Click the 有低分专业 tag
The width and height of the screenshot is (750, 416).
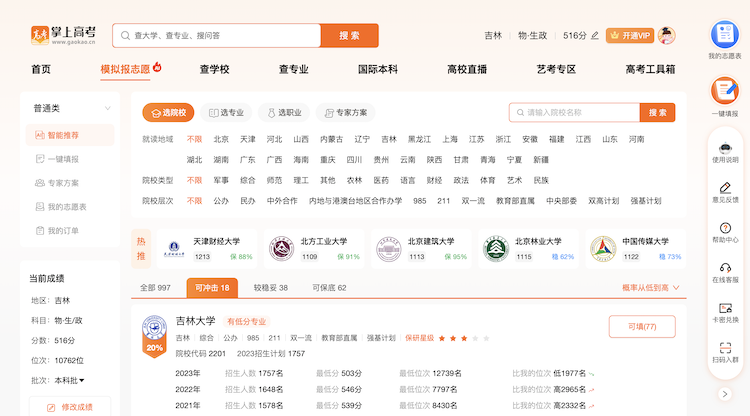tap(246, 321)
